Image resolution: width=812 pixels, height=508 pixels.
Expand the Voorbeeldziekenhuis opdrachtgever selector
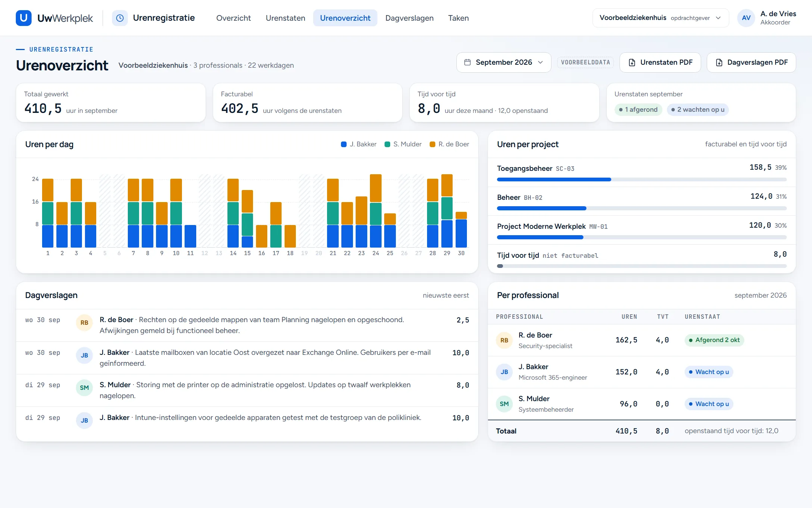(x=661, y=18)
